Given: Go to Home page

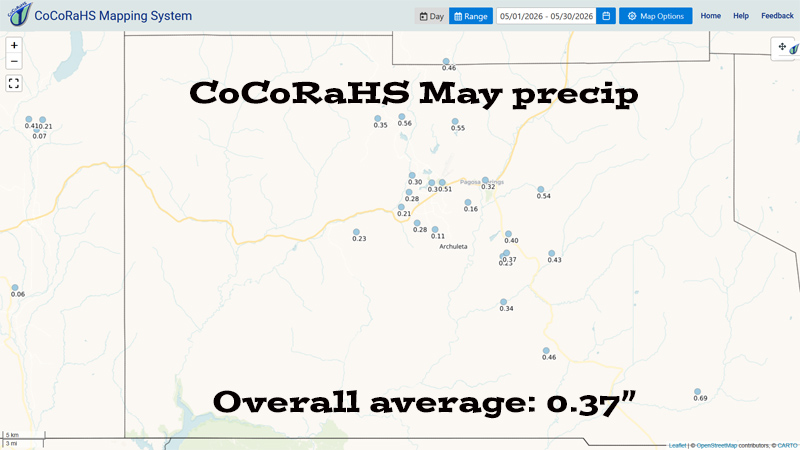Looking at the screenshot, I should pos(710,16).
